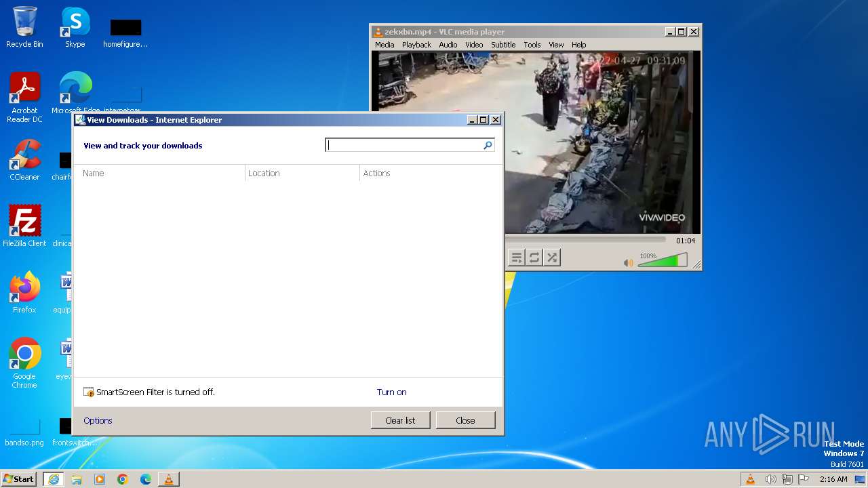Switch to VLC via taskbar icon
Viewport: 868px width, 488px height.
(169, 479)
